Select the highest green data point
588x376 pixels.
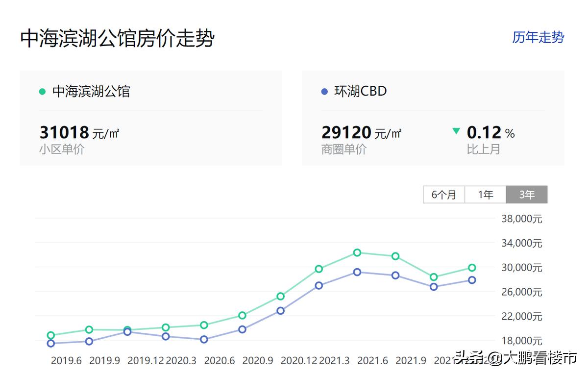click(357, 252)
